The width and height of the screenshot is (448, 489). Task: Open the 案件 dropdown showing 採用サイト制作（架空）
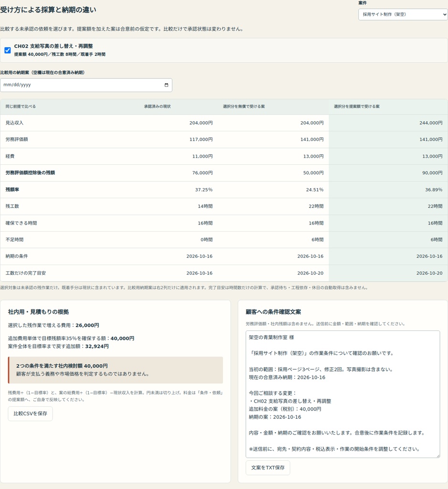click(x=403, y=14)
